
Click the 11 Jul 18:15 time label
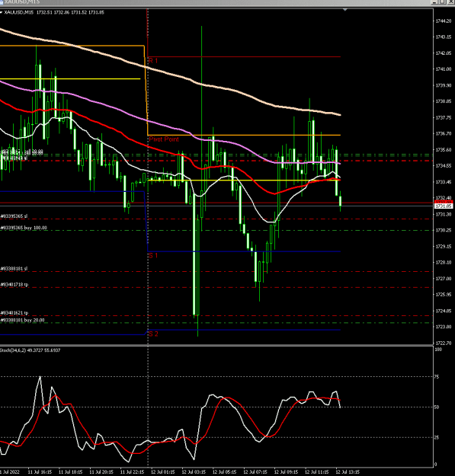(70, 472)
